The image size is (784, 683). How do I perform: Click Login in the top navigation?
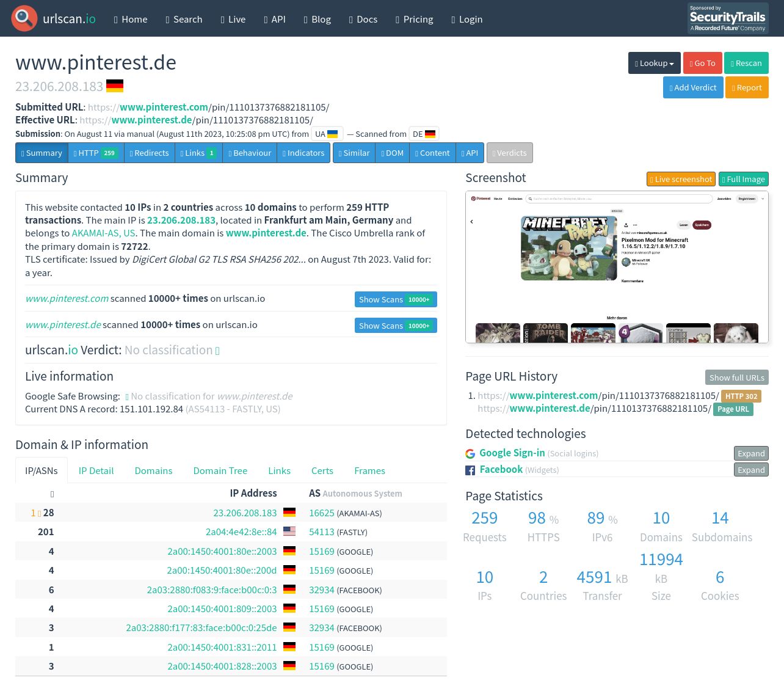click(x=467, y=19)
